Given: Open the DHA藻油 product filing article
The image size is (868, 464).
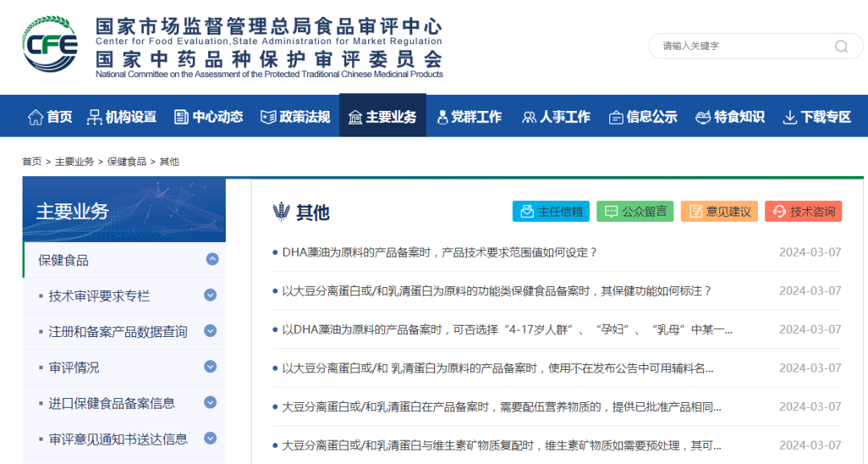Looking at the screenshot, I should click(x=440, y=250).
